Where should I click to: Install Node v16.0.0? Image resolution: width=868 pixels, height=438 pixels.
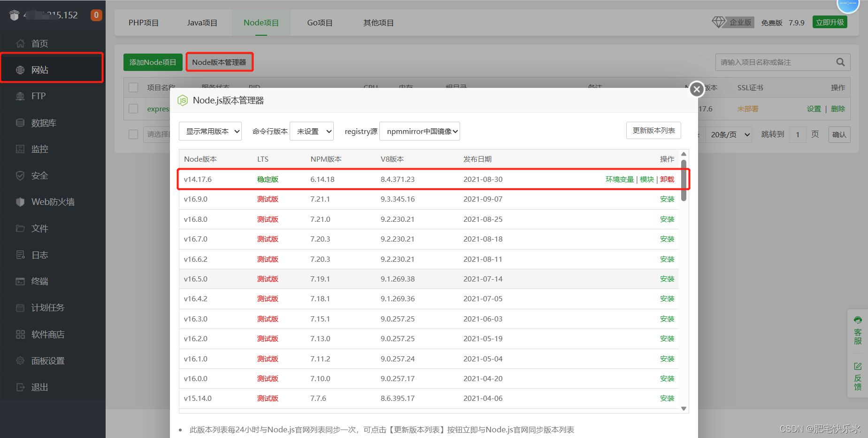coord(667,379)
